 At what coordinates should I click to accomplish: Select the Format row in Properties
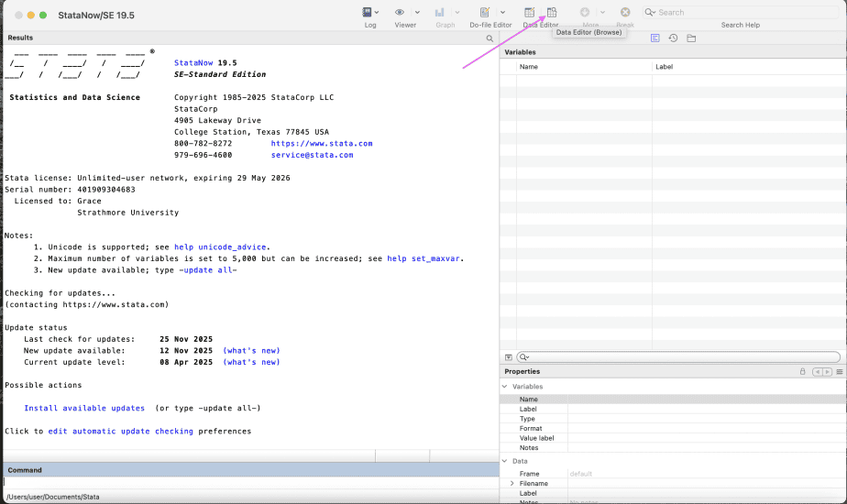coord(673,428)
